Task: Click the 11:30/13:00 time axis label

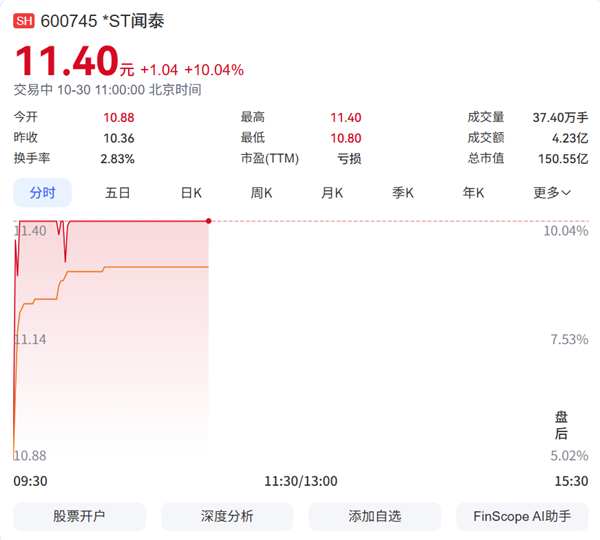Action: click(x=301, y=481)
